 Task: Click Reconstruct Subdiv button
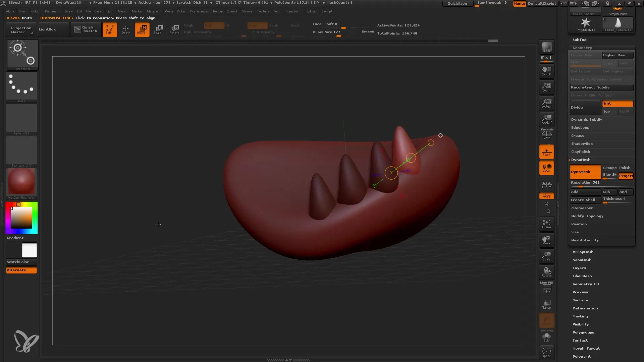[x=601, y=87]
